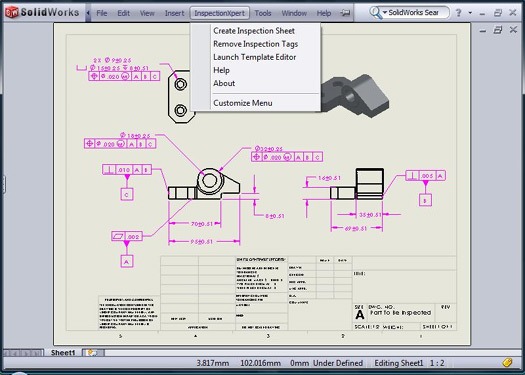The width and height of the screenshot is (525, 375).
Task: Select the isometric 3D part view
Action: coord(355,96)
